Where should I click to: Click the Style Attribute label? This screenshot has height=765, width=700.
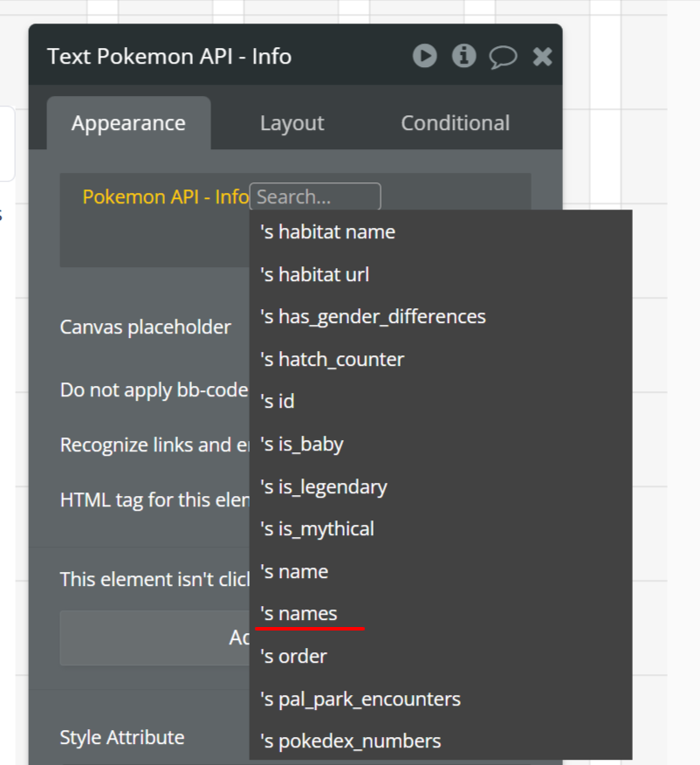click(x=122, y=737)
